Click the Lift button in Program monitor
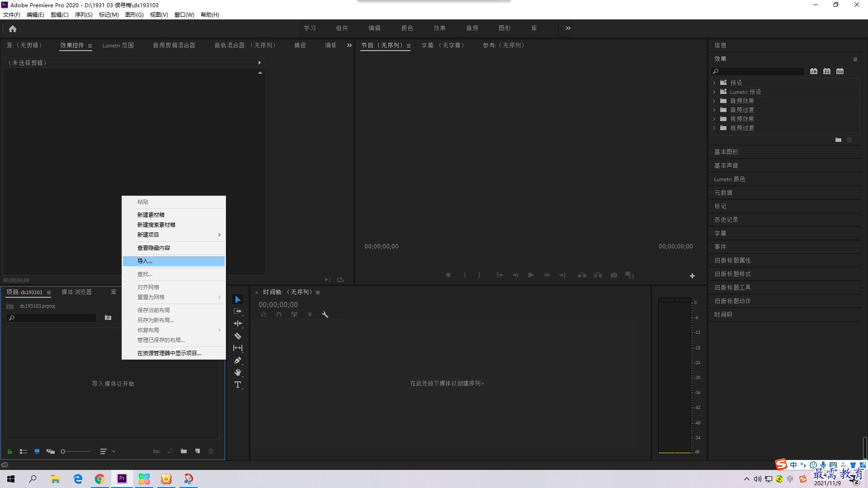Screen dimensions: 868x488 pyautogui.click(x=582, y=275)
